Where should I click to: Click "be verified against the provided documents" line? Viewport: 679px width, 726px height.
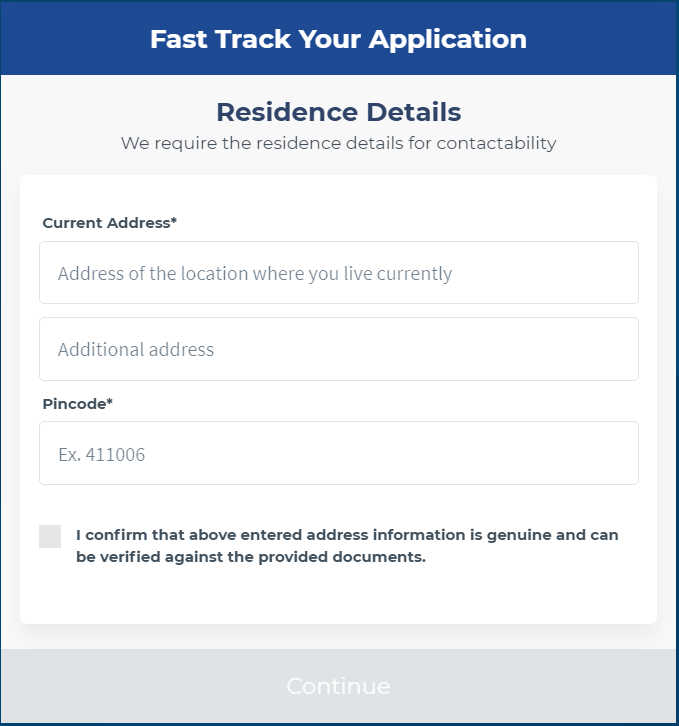pyautogui.click(x=251, y=557)
